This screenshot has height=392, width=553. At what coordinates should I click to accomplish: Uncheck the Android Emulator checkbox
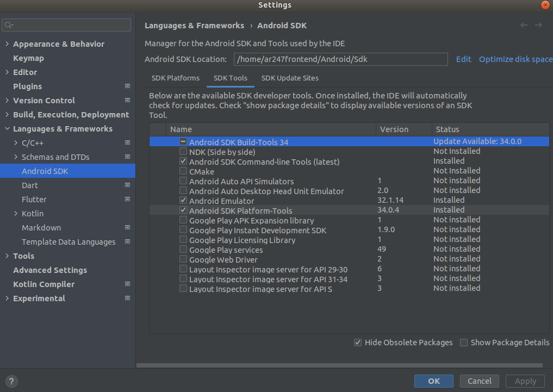183,200
